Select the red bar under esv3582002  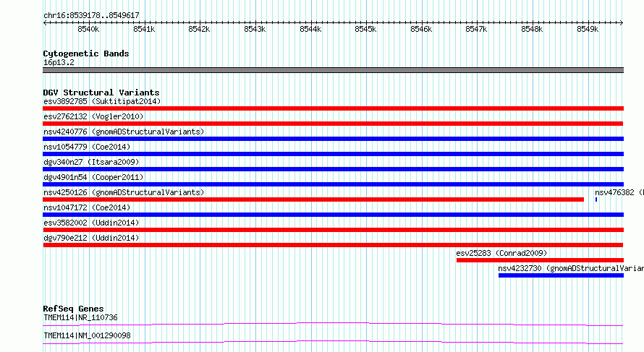pyautogui.click(x=333, y=230)
